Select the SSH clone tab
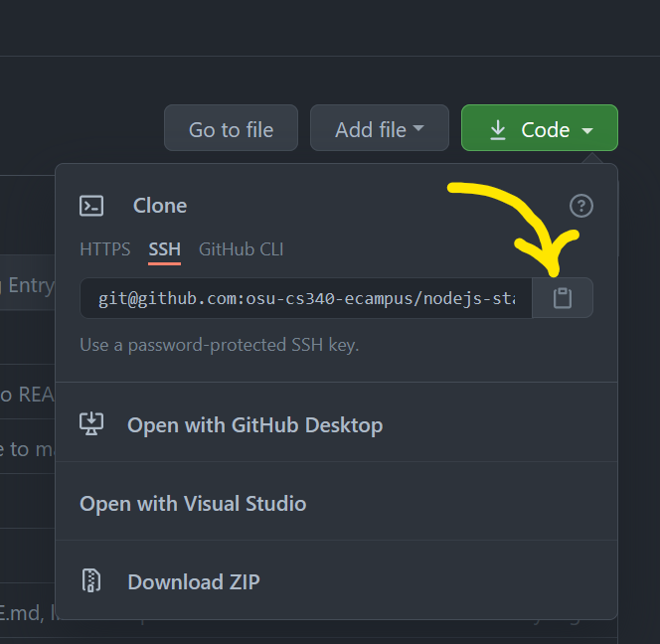Image resolution: width=660 pixels, height=644 pixels. coord(165,249)
